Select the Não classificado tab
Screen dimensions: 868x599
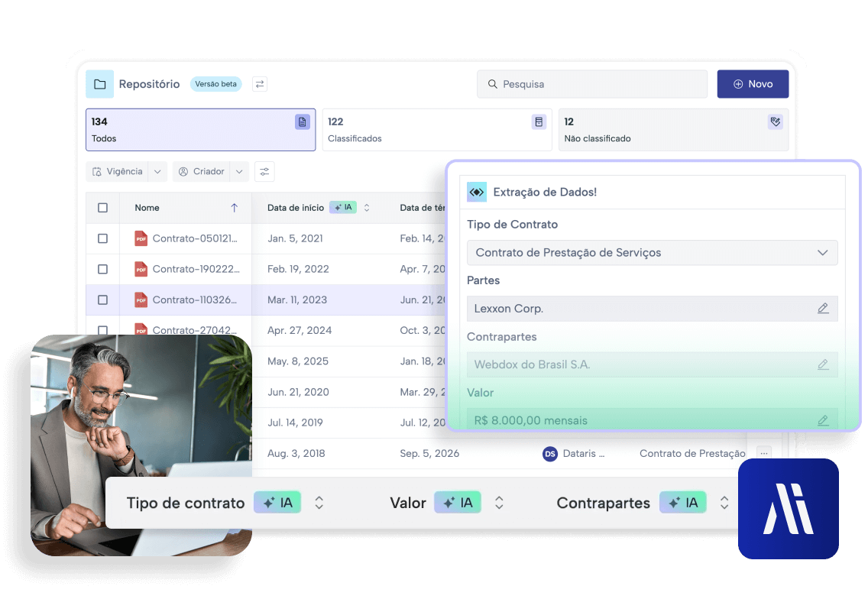tap(673, 130)
